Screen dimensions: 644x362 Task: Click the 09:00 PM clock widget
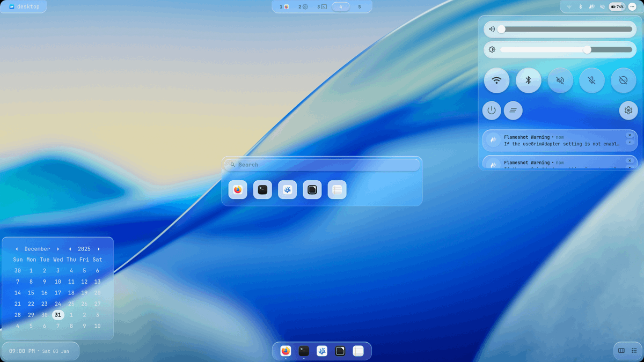(39, 351)
